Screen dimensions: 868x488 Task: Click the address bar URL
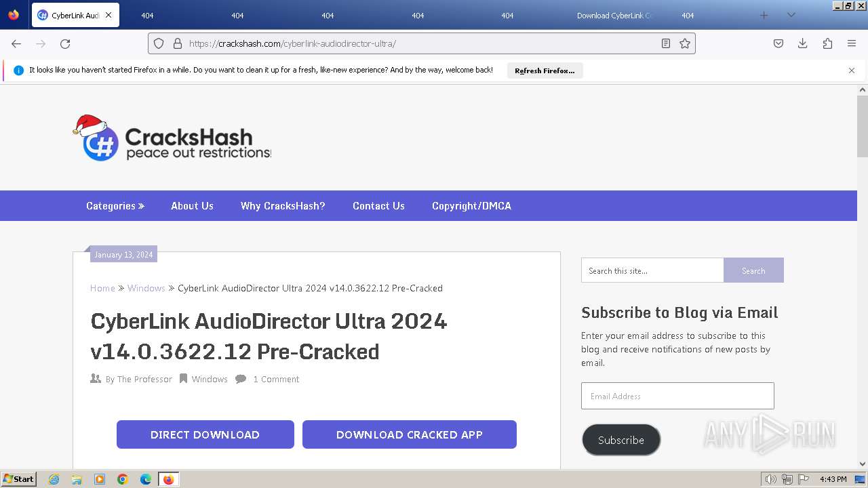click(x=292, y=43)
